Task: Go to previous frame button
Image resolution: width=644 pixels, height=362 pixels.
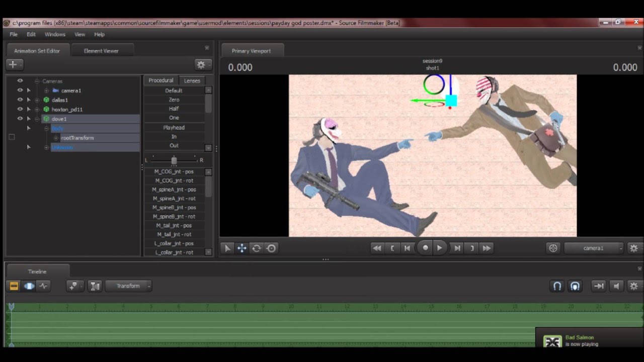Action: pyautogui.click(x=407, y=248)
